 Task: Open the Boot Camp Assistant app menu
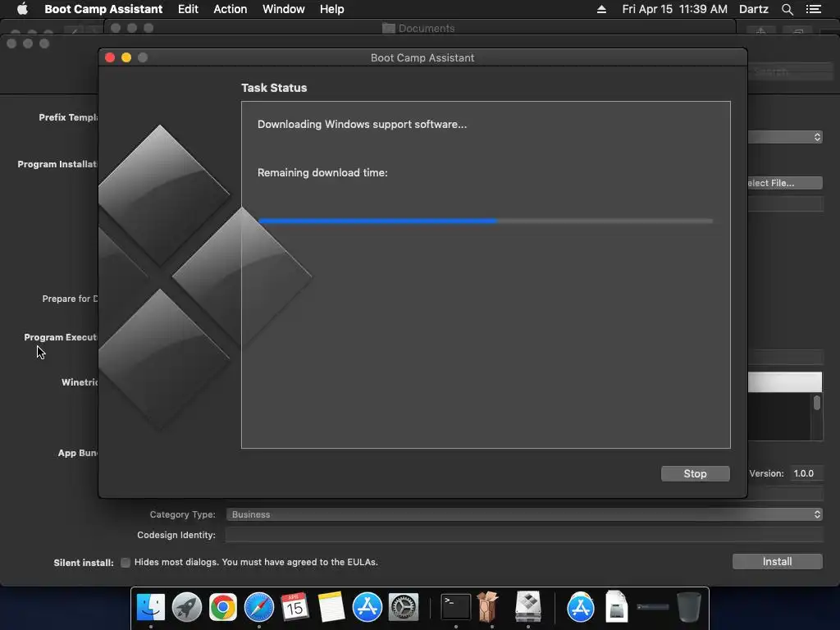(x=103, y=9)
